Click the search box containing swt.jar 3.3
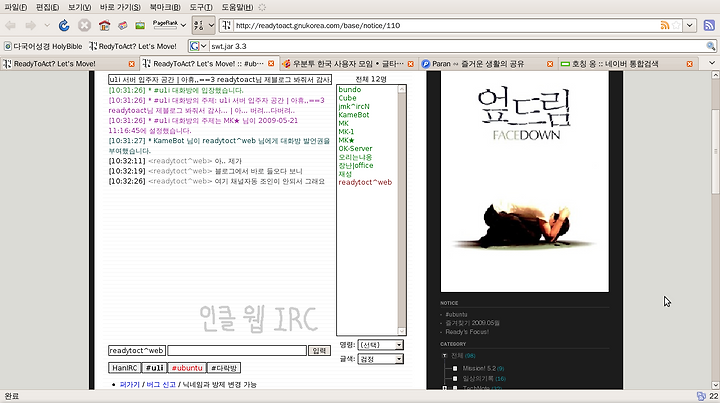 click(457, 46)
